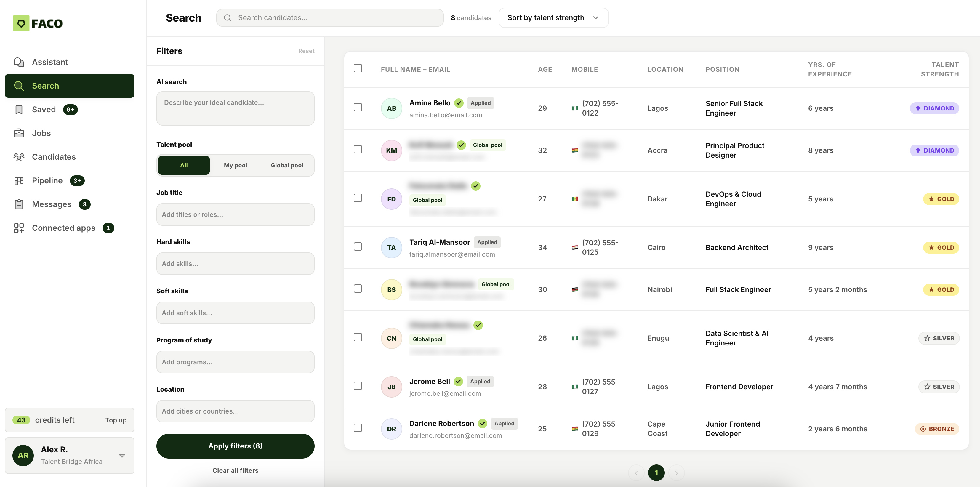The height and width of the screenshot is (487, 980).
Task: Go to the previous results page arrow
Action: (x=636, y=473)
